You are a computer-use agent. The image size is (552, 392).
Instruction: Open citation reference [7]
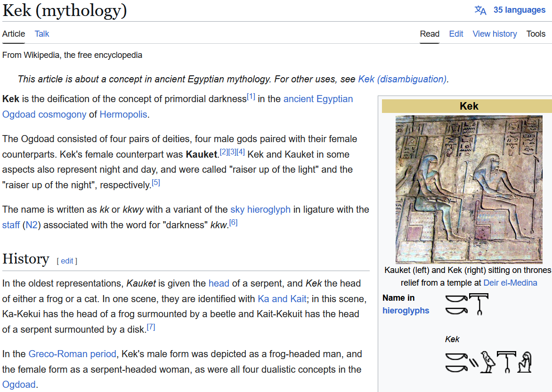click(x=151, y=327)
